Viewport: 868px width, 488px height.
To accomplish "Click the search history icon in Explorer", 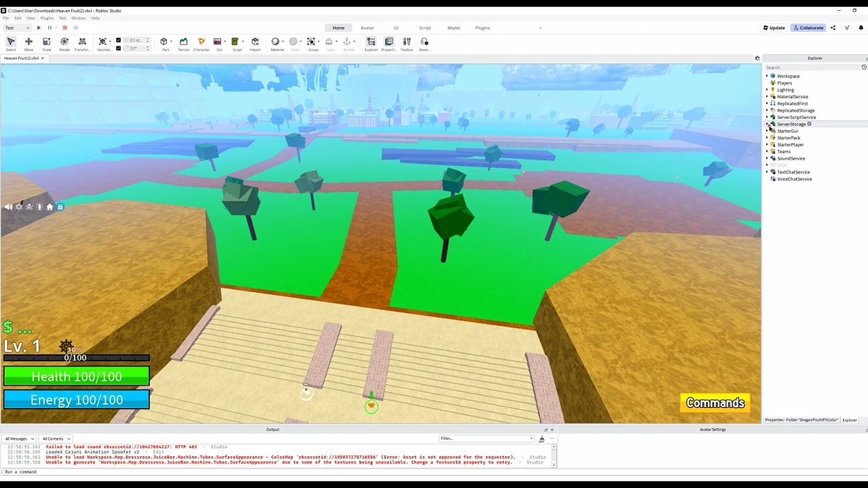I will [x=864, y=67].
